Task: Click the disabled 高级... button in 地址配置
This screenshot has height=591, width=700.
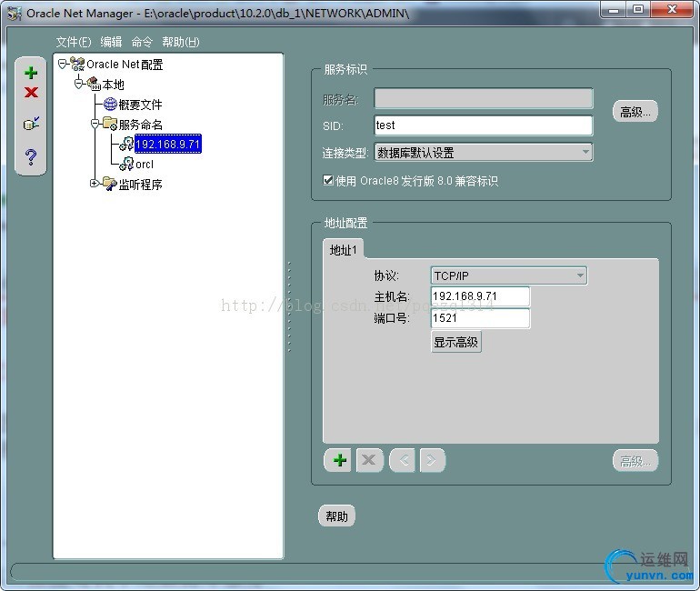Action: click(635, 461)
